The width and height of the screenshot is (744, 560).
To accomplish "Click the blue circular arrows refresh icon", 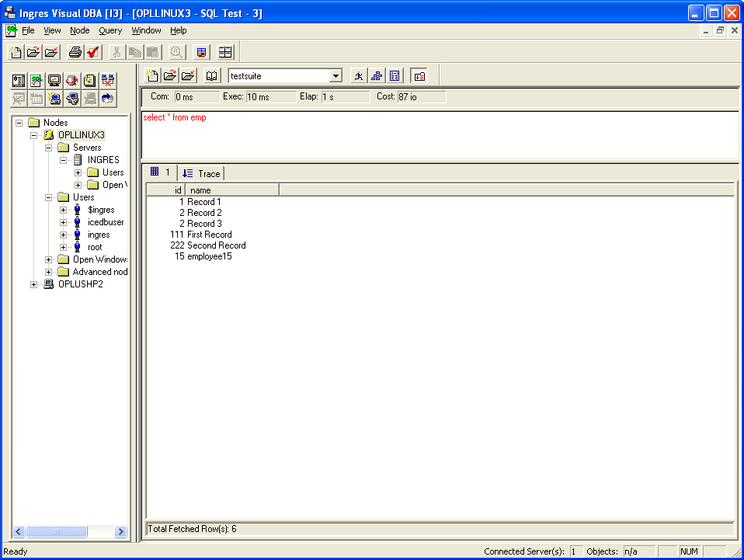I will tap(108, 99).
